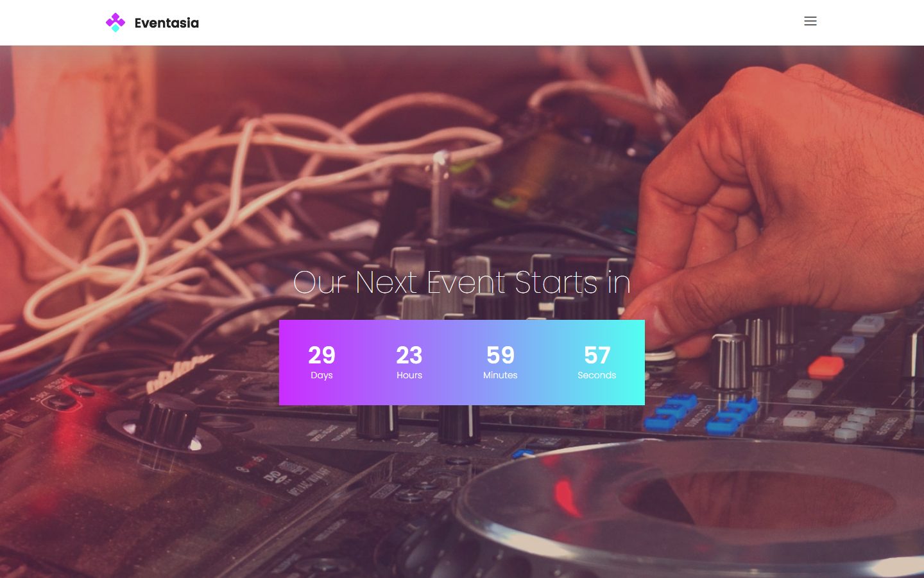924x578 pixels.
Task: Open the hamburger navigation menu
Action: (x=810, y=21)
